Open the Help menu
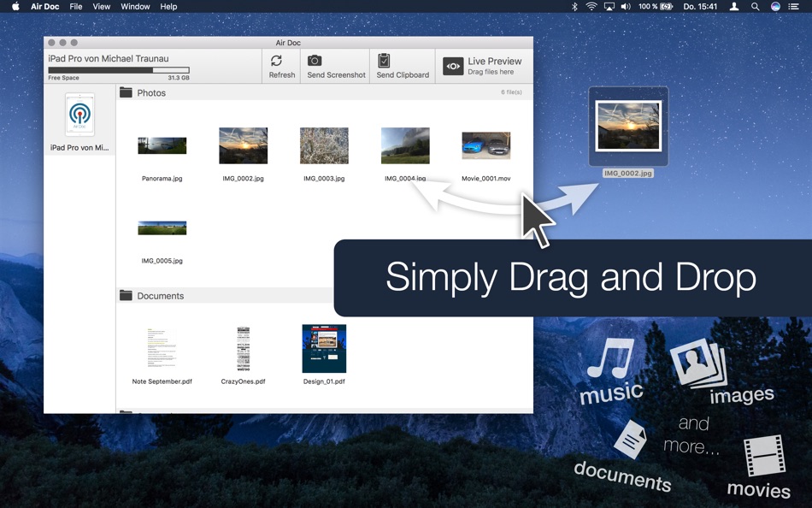The image size is (812, 508). coord(168,6)
